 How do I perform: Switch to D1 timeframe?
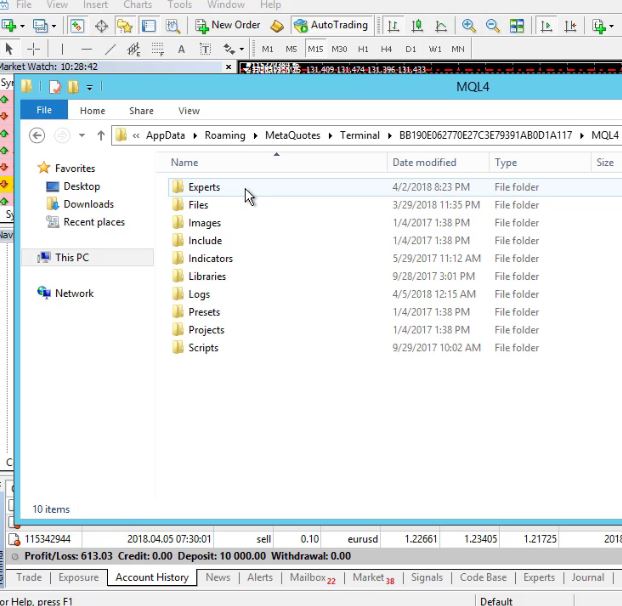tap(411, 49)
